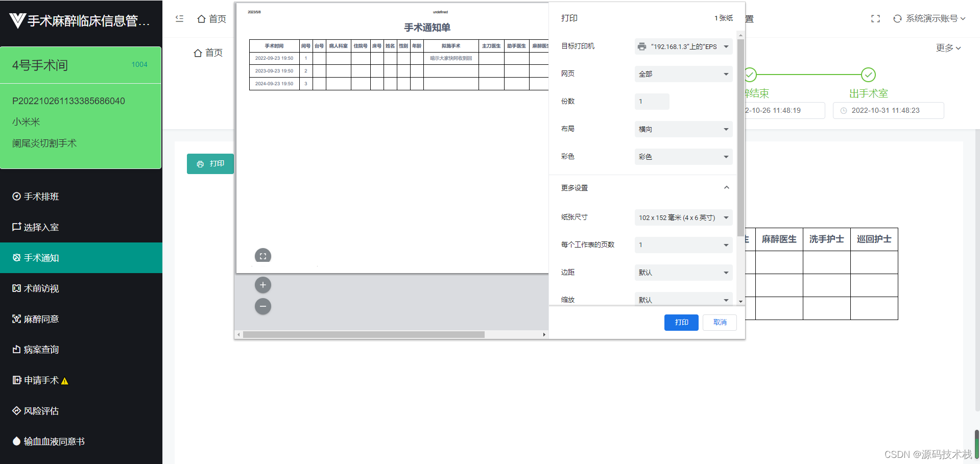Click the fullscreen toggle icon in the header
The width and height of the screenshot is (980, 464).
click(x=875, y=18)
